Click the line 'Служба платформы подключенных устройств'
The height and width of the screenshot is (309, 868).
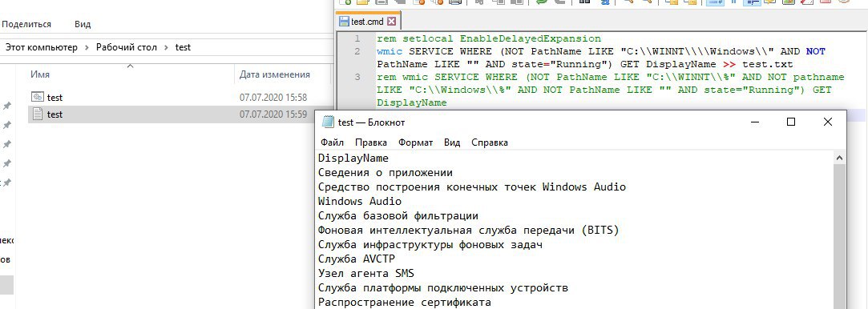[x=443, y=288]
